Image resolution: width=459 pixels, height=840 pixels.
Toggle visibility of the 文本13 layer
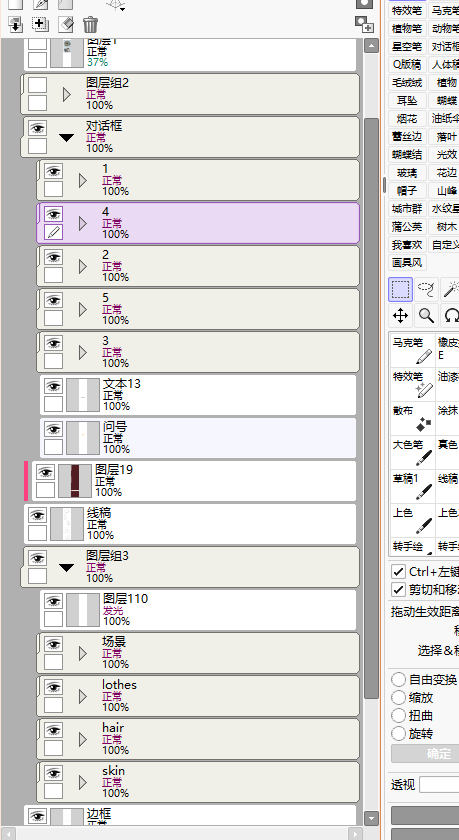point(54,386)
